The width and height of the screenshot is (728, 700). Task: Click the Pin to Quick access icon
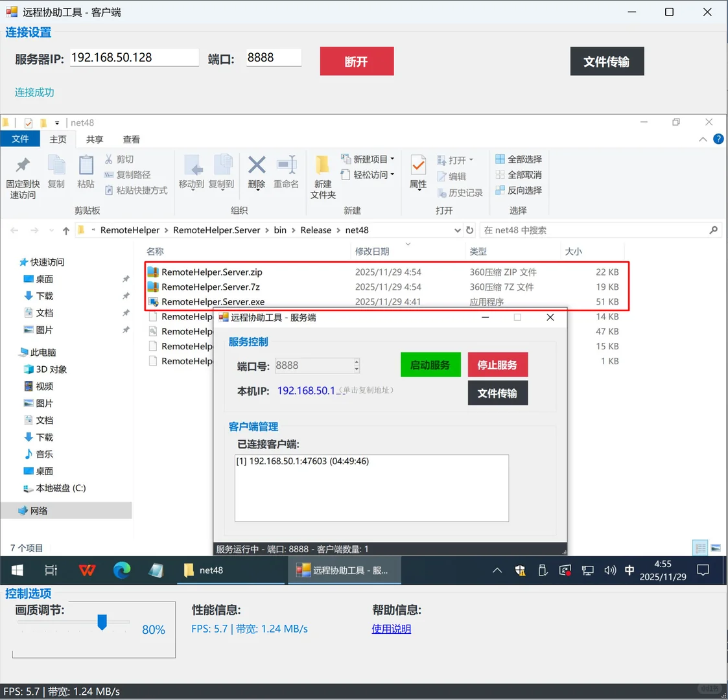23,165
